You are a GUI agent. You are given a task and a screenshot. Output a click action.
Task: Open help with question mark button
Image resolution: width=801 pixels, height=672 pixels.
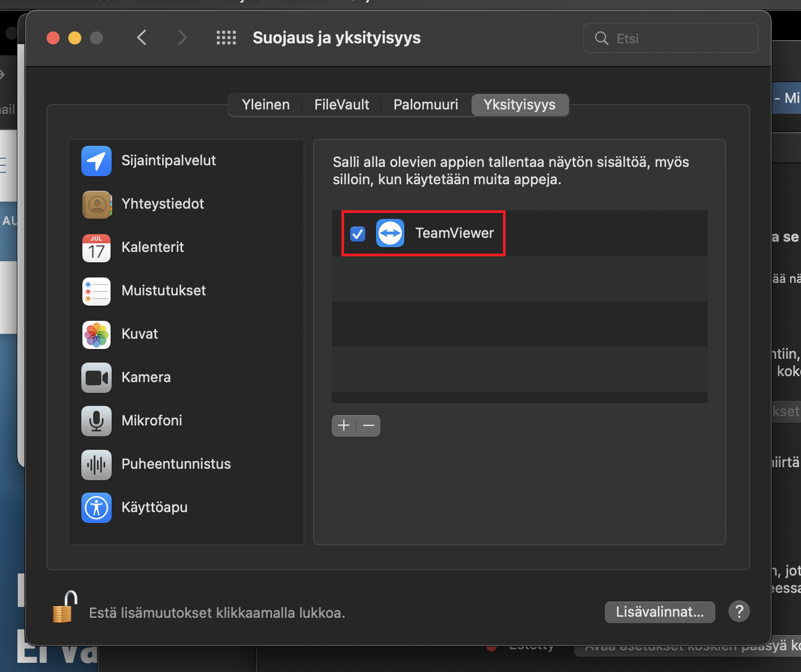pos(739,611)
